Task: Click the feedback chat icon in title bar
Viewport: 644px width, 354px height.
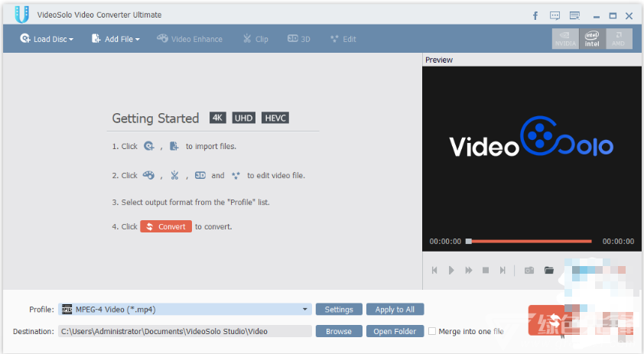Action: click(555, 15)
